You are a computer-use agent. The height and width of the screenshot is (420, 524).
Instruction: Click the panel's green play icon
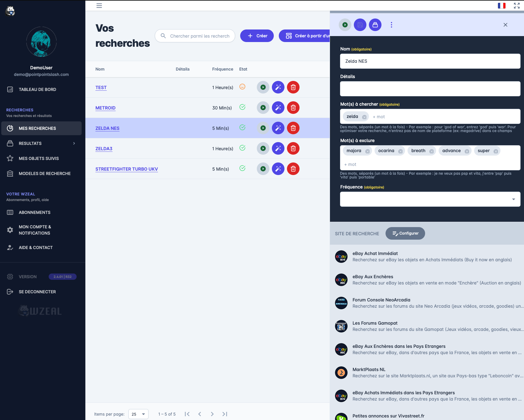pyautogui.click(x=345, y=25)
